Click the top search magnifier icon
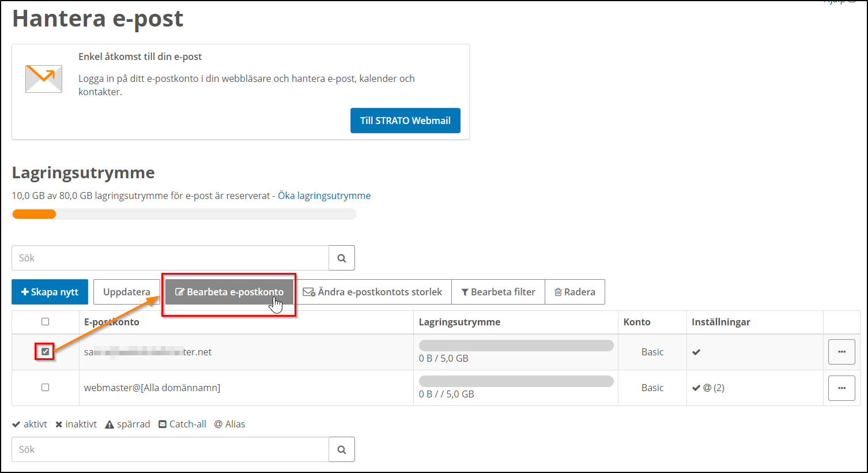This screenshot has width=868, height=473. (x=342, y=258)
